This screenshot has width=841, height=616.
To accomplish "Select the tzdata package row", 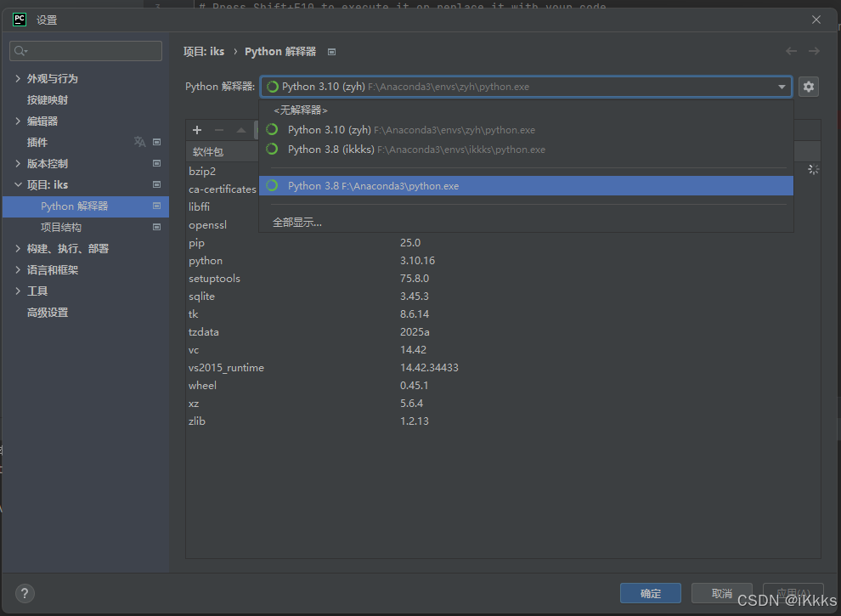I will pyautogui.click(x=503, y=331).
